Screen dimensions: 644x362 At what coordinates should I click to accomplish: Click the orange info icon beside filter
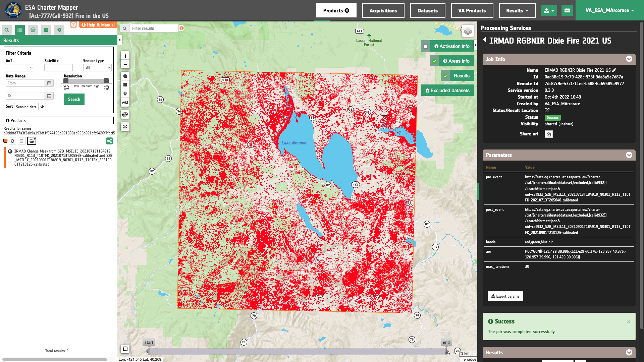tap(181, 28)
